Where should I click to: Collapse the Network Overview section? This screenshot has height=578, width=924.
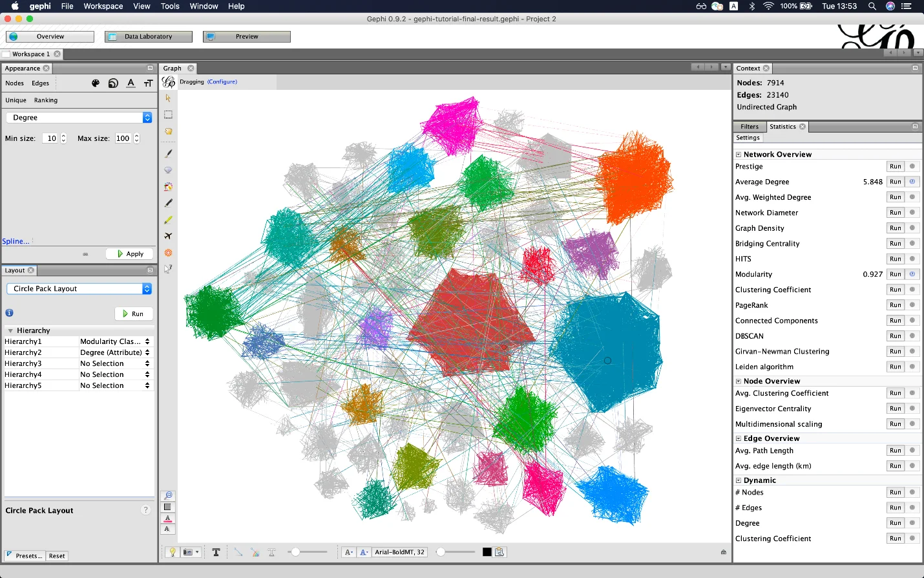(738, 154)
